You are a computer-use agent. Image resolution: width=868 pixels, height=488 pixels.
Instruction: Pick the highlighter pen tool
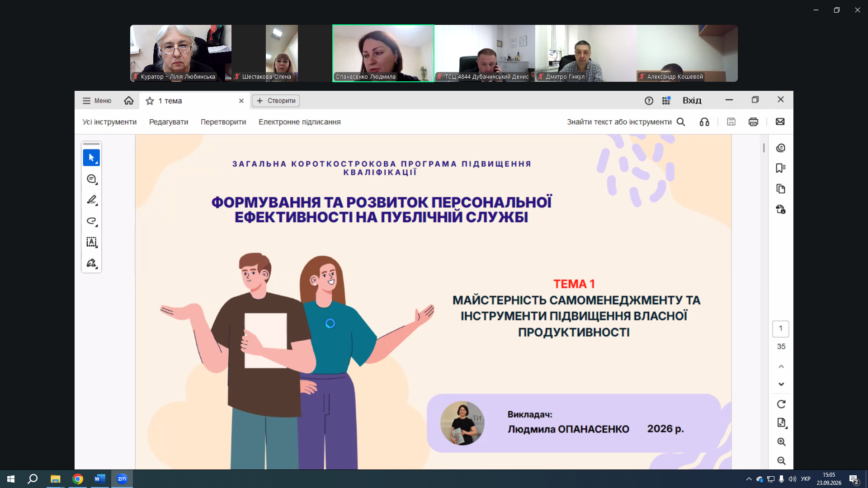(91, 200)
